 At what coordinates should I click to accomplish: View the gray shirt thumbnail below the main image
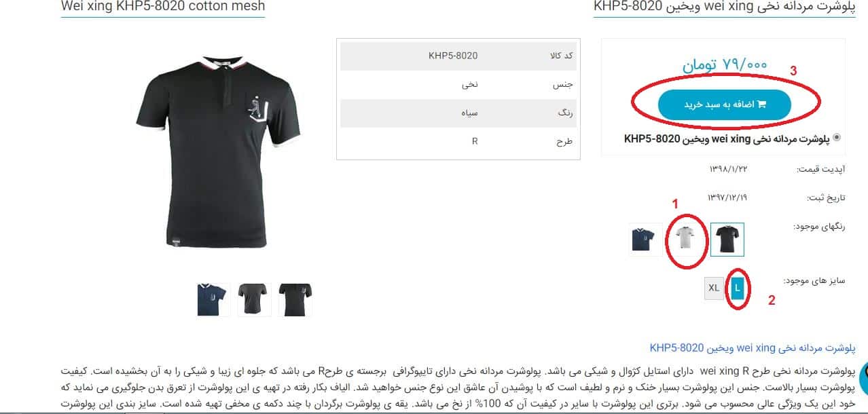[254, 299]
